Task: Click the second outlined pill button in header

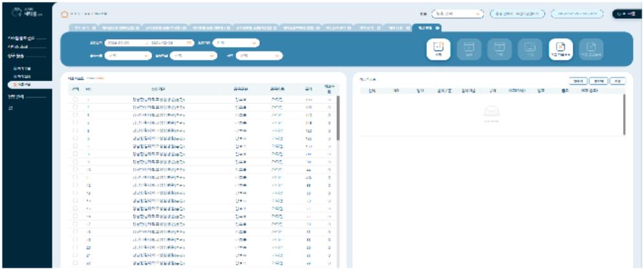Action: point(577,14)
